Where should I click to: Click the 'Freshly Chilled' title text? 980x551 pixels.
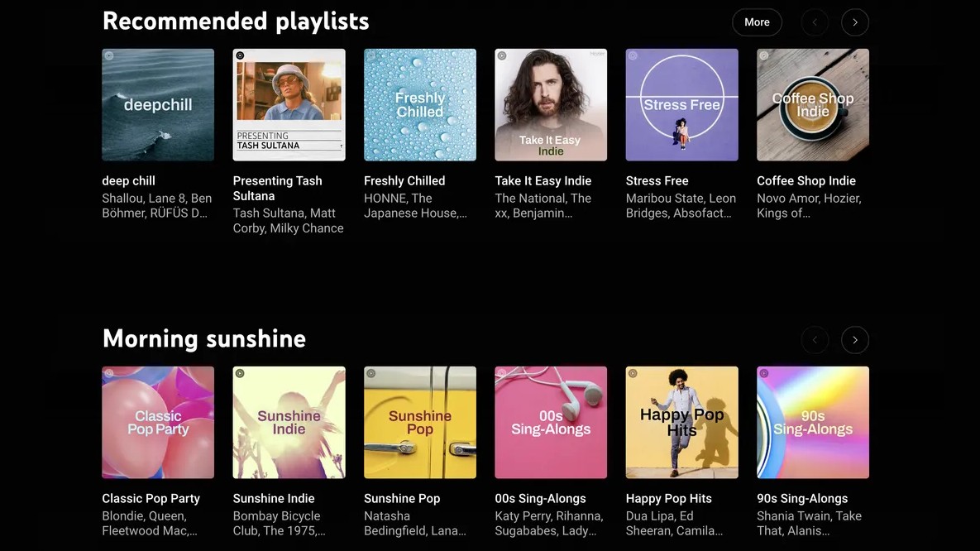(x=404, y=180)
